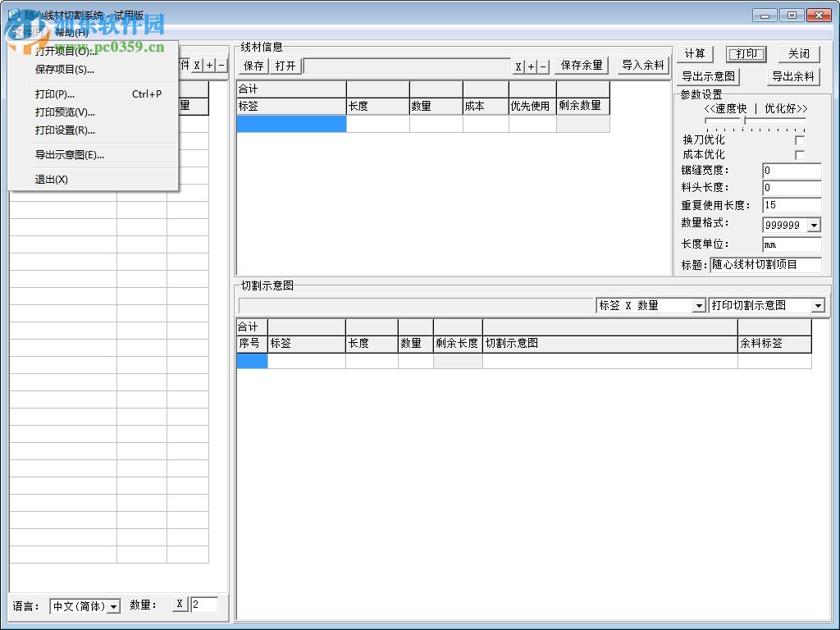
Task: Click the 计算 button
Action: point(696,53)
